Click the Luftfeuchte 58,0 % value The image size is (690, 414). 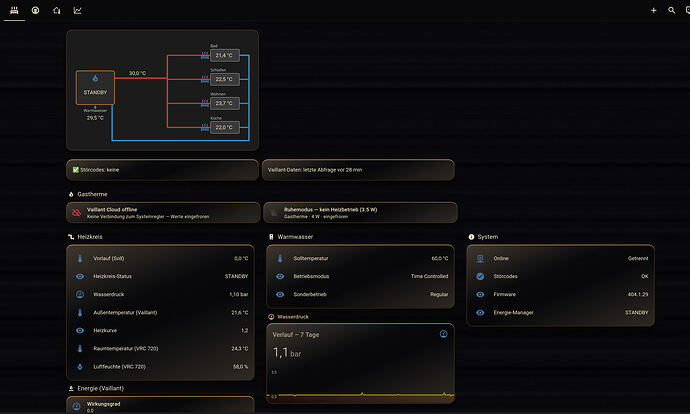tap(241, 366)
